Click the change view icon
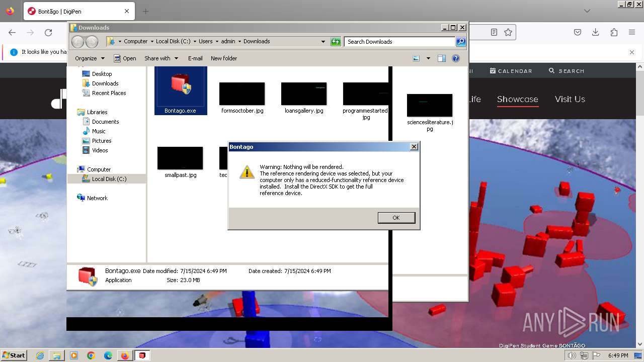Image resolution: width=644 pixels, height=362 pixels. [x=416, y=58]
